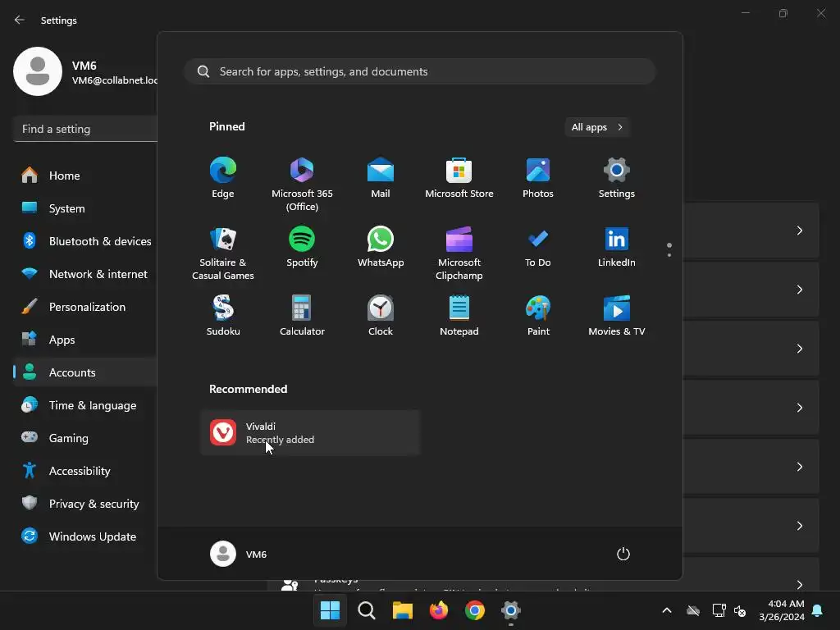
Task: Switch to Settings via taskbar gear icon
Action: 510,610
